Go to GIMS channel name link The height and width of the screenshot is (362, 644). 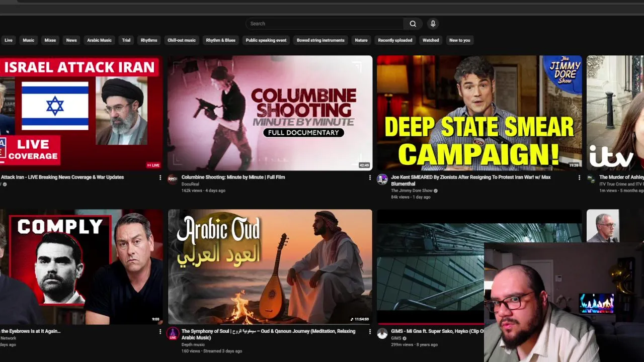(396, 338)
